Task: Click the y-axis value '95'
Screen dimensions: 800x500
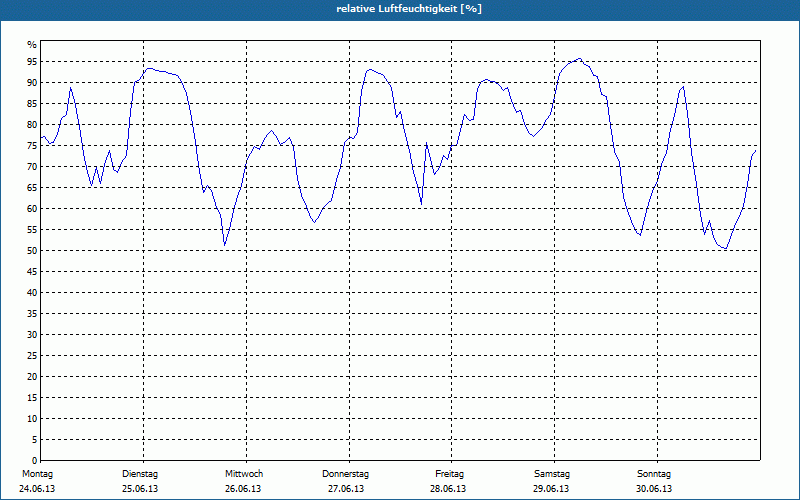Action: 32,62
